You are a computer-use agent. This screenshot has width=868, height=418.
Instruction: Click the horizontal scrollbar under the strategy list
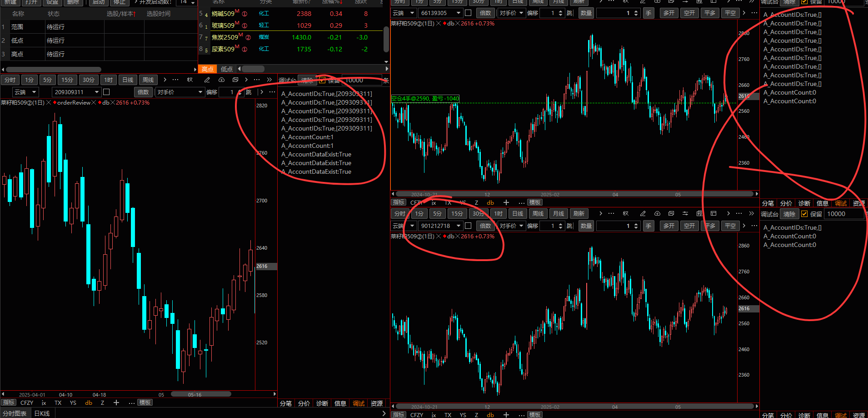point(55,70)
